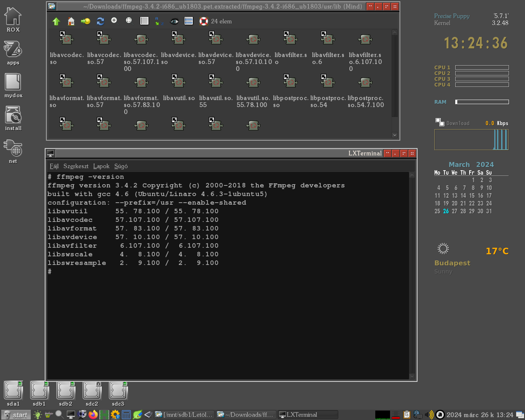Open the calculator taskbar icon
525x420 pixels.
[x=126, y=415]
